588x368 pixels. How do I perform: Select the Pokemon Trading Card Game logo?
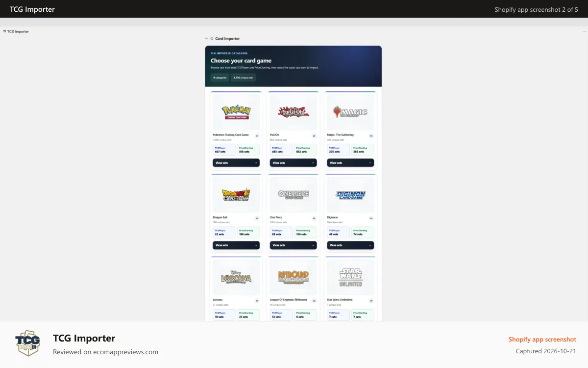[x=236, y=112]
